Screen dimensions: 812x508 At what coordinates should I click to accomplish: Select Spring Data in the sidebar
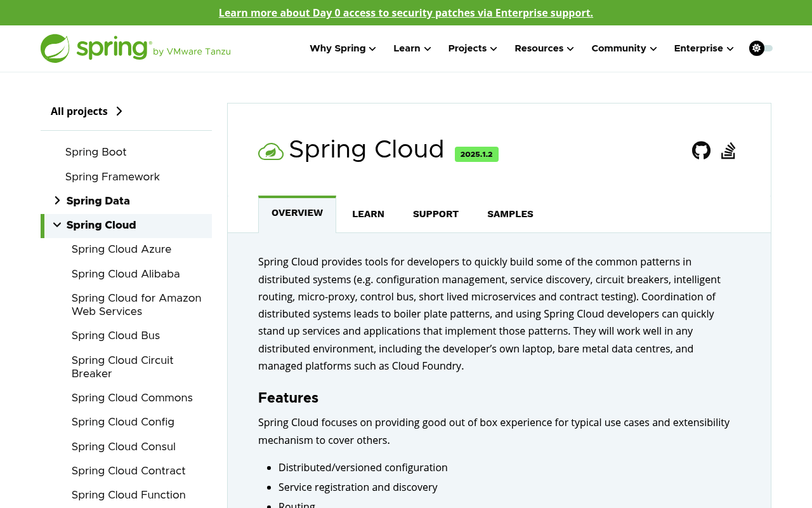pyautogui.click(x=98, y=201)
